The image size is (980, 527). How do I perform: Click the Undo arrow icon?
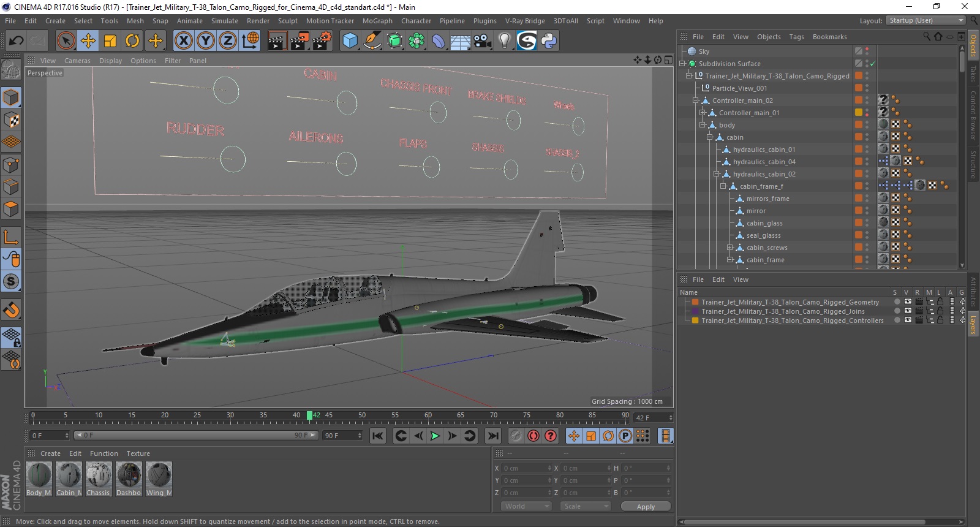[16, 41]
